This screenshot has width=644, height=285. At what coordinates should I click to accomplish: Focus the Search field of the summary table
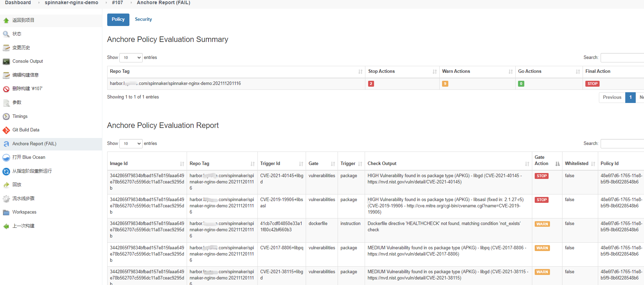point(622,58)
